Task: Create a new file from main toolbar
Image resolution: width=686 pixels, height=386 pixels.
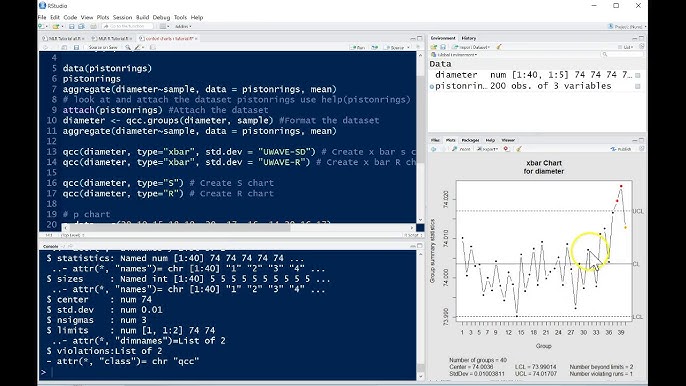Action: pos(42,26)
